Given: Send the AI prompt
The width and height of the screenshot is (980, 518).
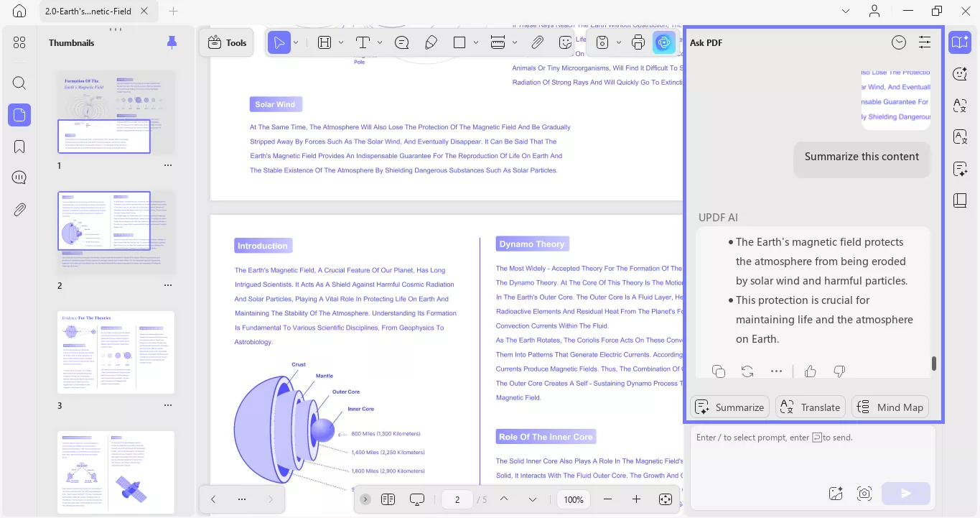Looking at the screenshot, I should (x=906, y=494).
